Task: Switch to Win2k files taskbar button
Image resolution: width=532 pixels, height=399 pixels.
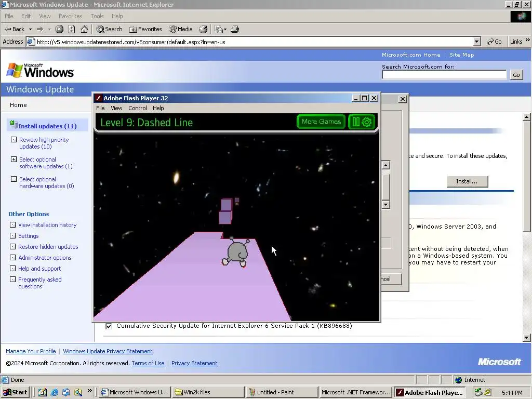Action: (208, 392)
